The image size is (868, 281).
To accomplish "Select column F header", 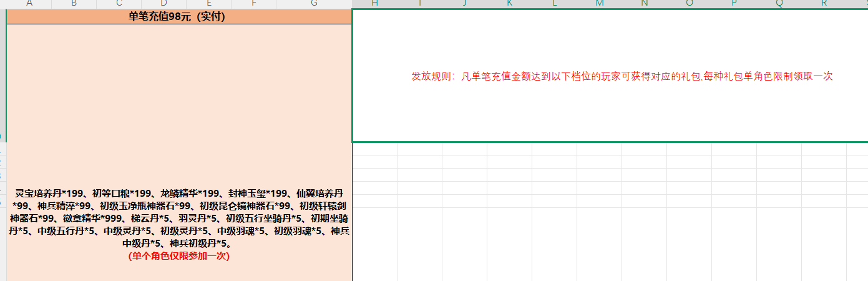I will pyautogui.click(x=253, y=4).
